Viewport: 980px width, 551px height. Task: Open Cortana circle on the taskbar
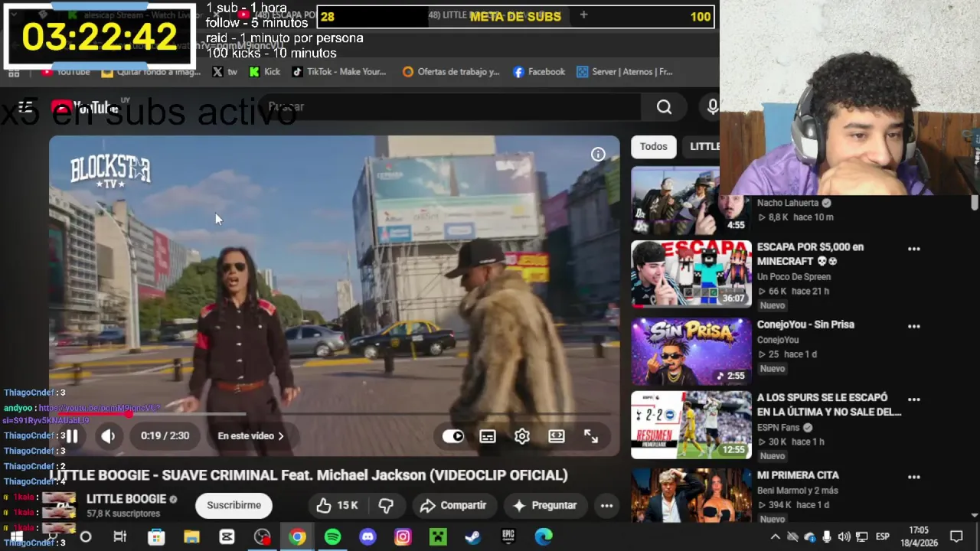coord(86,537)
